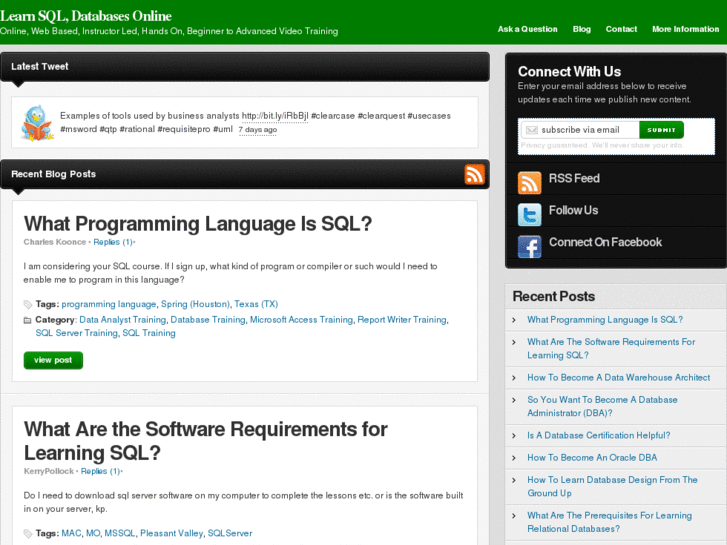
Task: Open the More Information menu
Action: [685, 29]
